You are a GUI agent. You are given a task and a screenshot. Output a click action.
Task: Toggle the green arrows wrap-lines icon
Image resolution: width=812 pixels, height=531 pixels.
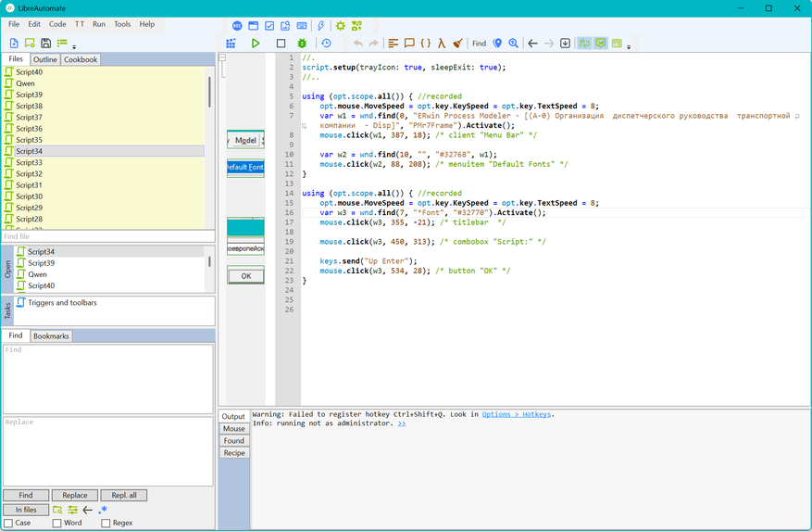(x=584, y=43)
